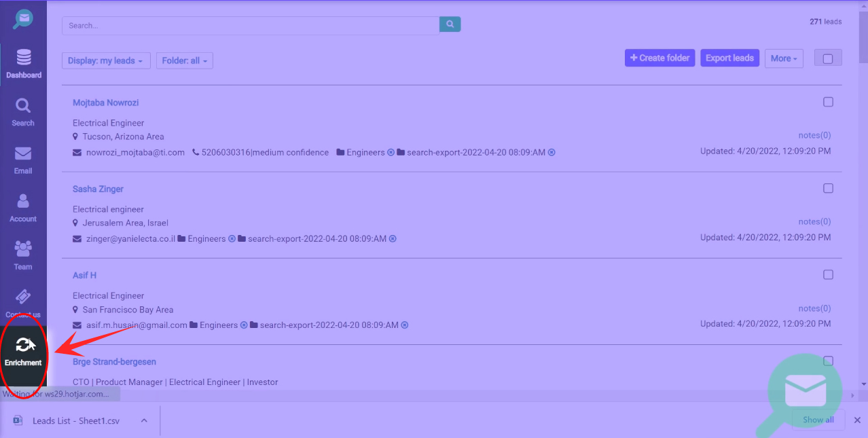Open Asif H lead profile
Image resolution: width=868 pixels, height=438 pixels.
tap(85, 275)
